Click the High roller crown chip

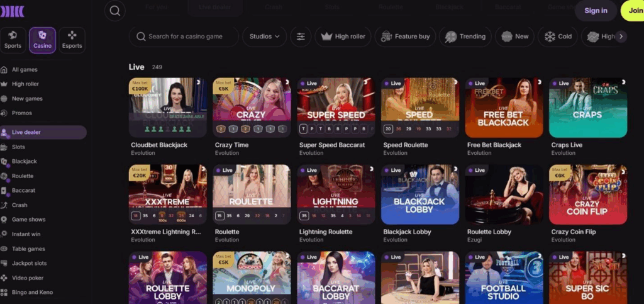[x=343, y=37]
